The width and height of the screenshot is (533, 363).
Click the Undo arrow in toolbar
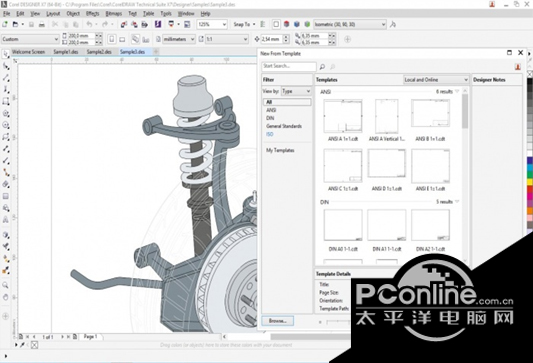[x=89, y=24]
